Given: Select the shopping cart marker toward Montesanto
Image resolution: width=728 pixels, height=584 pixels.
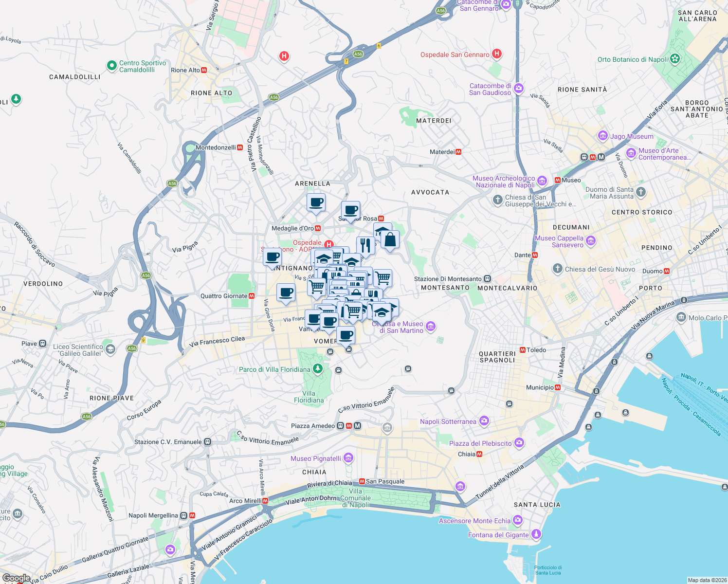Looking at the screenshot, I should (x=383, y=279).
